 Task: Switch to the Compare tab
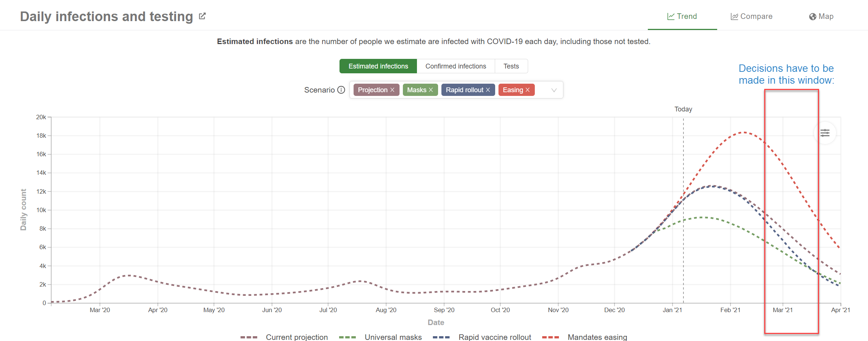point(751,16)
